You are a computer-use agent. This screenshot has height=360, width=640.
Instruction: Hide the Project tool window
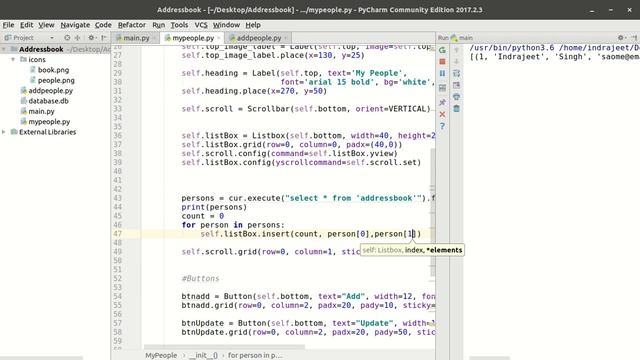pos(104,38)
